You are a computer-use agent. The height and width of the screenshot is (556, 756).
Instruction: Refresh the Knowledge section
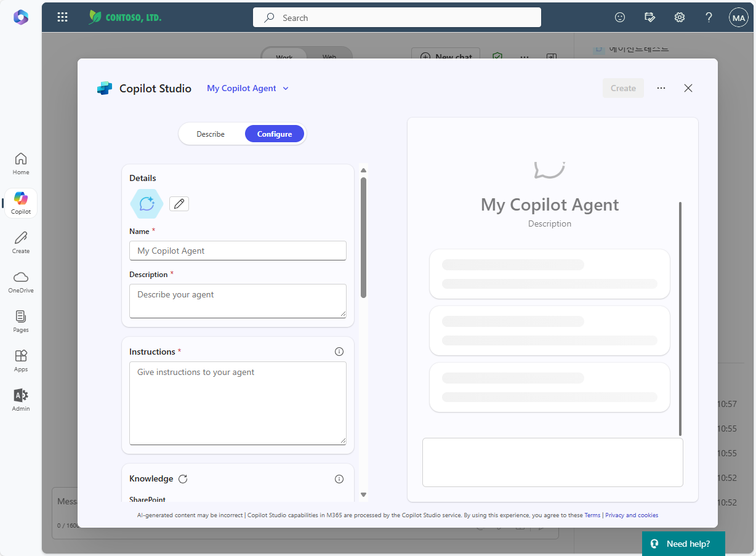183,479
